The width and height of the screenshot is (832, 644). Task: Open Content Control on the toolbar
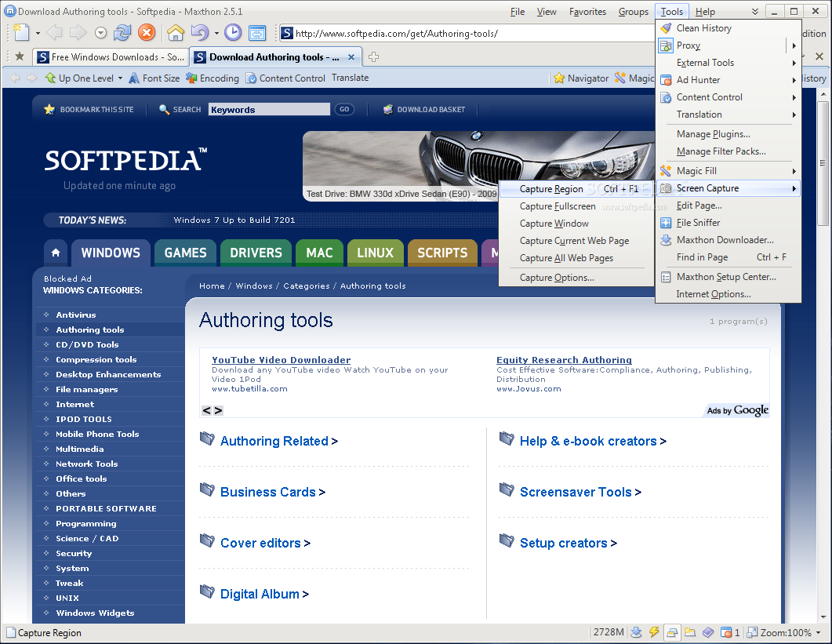(x=285, y=78)
